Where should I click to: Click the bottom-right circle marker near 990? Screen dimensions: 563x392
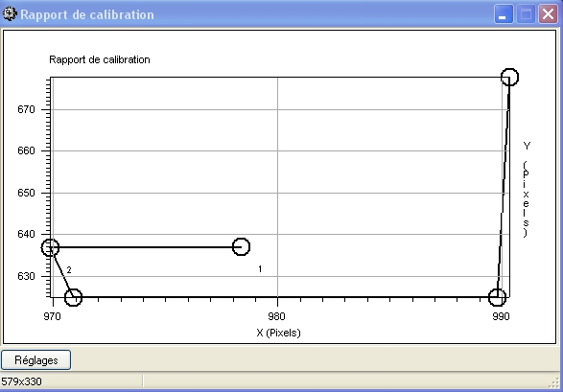point(497,297)
